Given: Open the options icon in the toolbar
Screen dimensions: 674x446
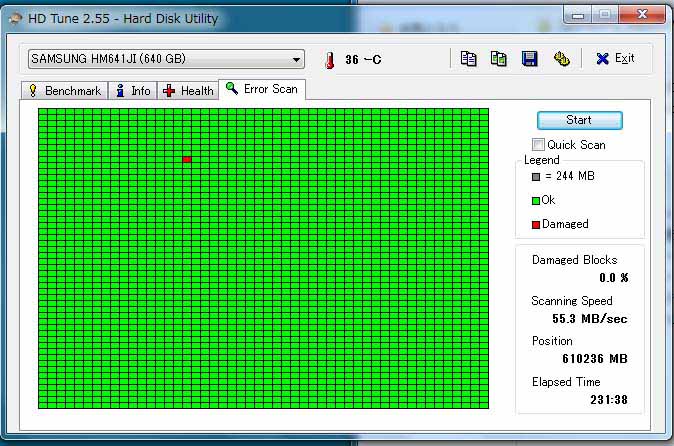Looking at the screenshot, I should pyautogui.click(x=561, y=59).
